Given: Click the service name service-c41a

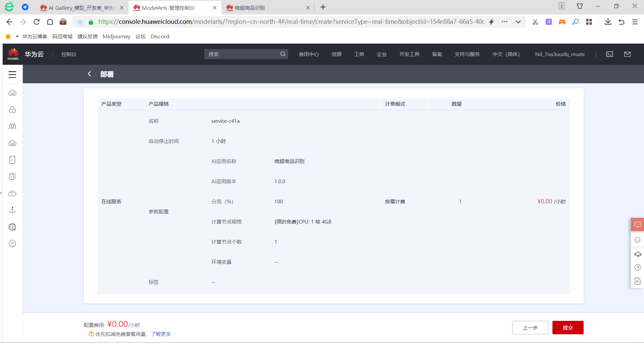Looking at the screenshot, I should pos(225,121).
